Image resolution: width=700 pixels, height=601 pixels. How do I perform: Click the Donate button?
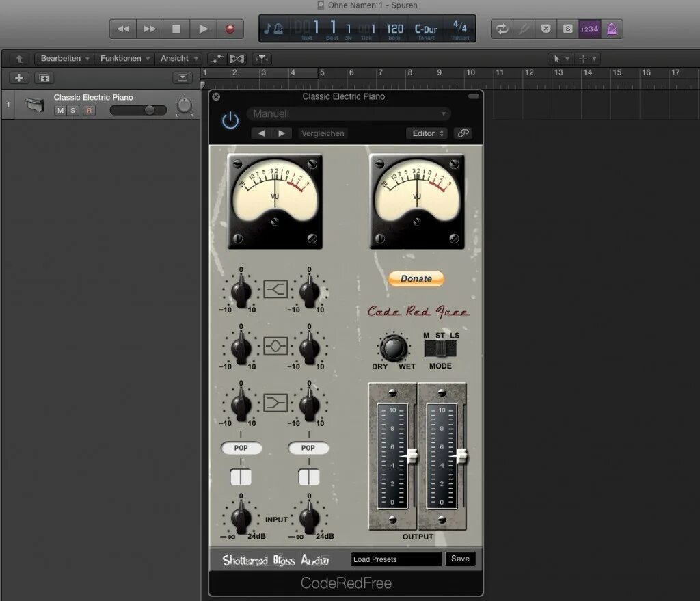(x=416, y=279)
